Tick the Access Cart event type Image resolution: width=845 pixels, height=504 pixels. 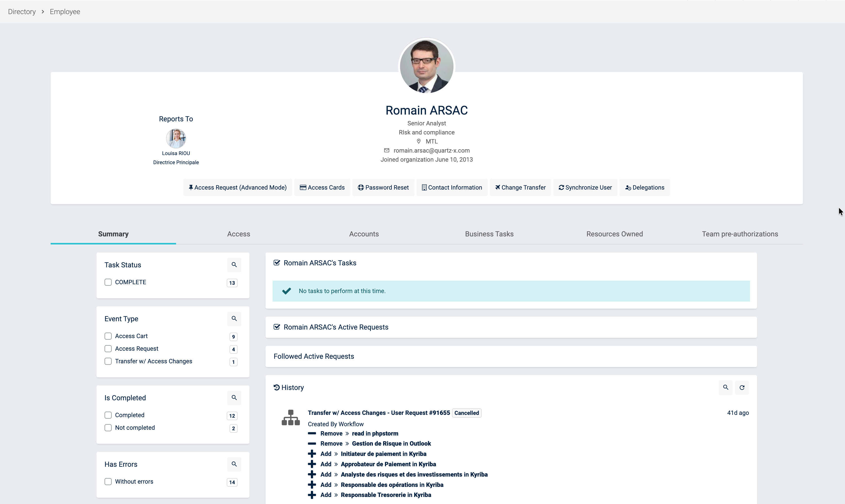(x=108, y=336)
